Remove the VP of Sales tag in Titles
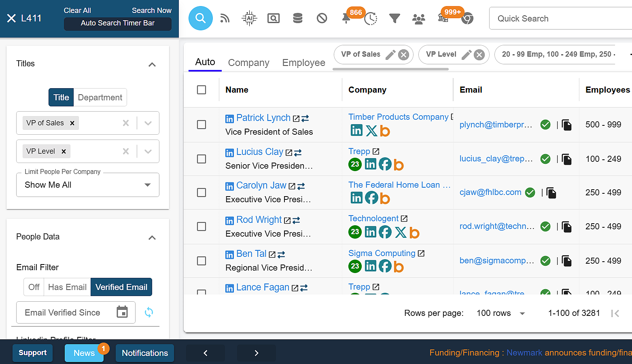The image size is (632, 364). (x=72, y=123)
